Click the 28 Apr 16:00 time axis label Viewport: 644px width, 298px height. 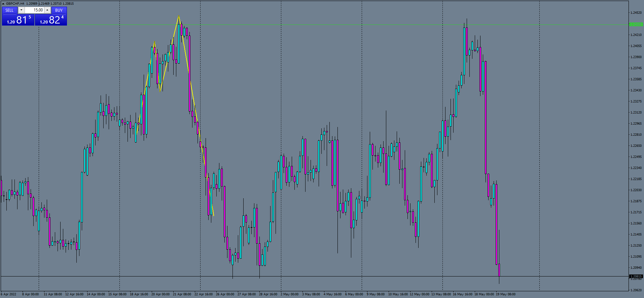(x=268, y=294)
